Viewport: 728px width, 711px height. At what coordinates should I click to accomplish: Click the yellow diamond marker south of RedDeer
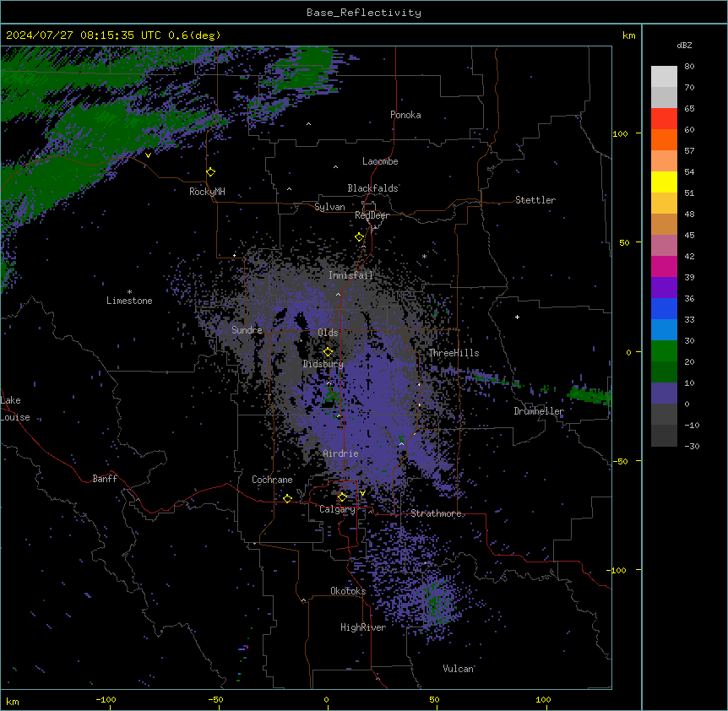[360, 237]
